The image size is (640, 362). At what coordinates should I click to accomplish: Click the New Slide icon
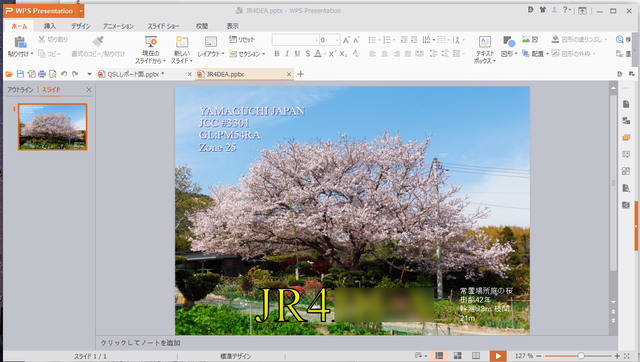pyautogui.click(x=182, y=42)
